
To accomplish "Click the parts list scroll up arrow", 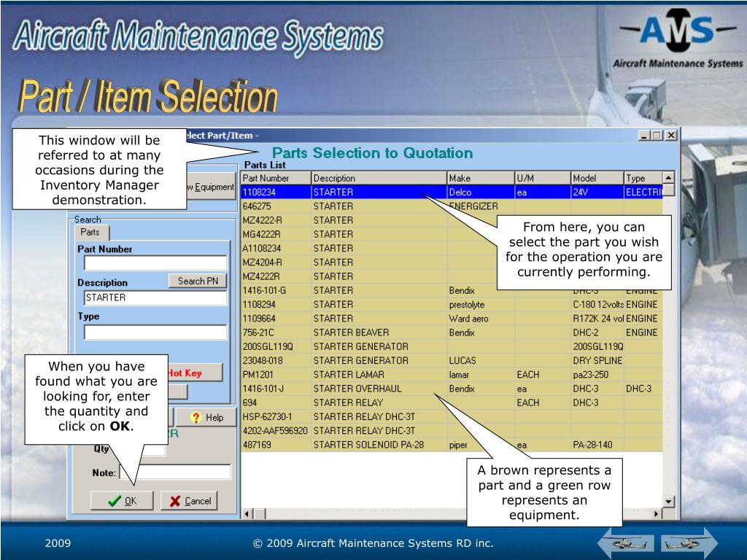I will point(668,178).
